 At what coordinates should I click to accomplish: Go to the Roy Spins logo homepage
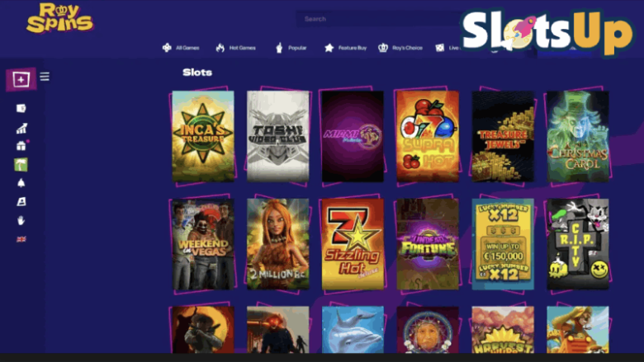tap(60, 18)
